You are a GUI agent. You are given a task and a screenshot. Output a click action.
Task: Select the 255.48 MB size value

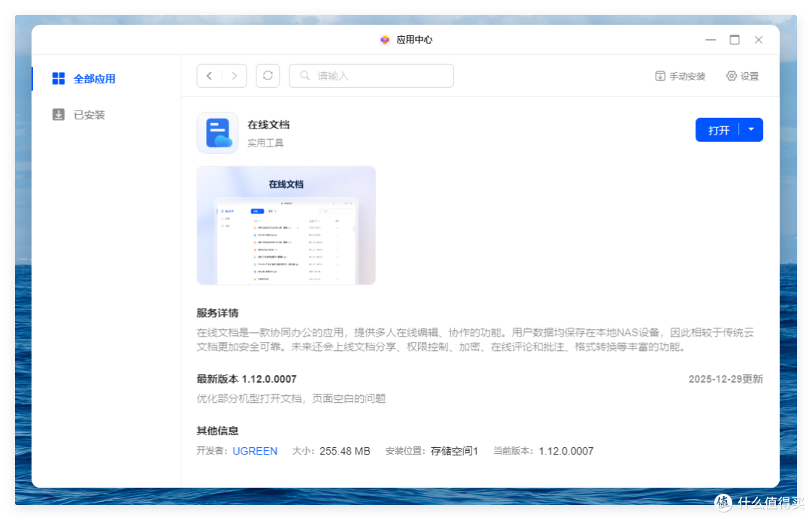[x=345, y=451]
